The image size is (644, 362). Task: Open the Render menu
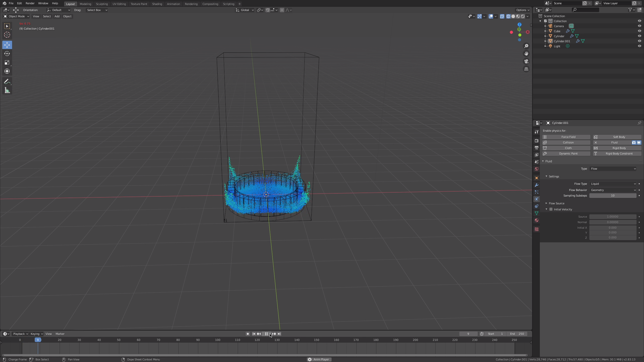(x=30, y=3)
